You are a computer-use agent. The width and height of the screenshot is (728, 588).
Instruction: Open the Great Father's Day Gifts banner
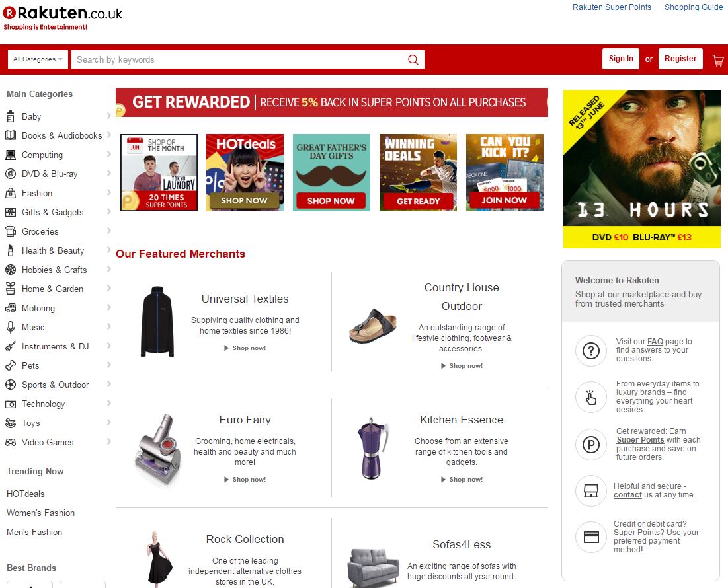point(331,172)
